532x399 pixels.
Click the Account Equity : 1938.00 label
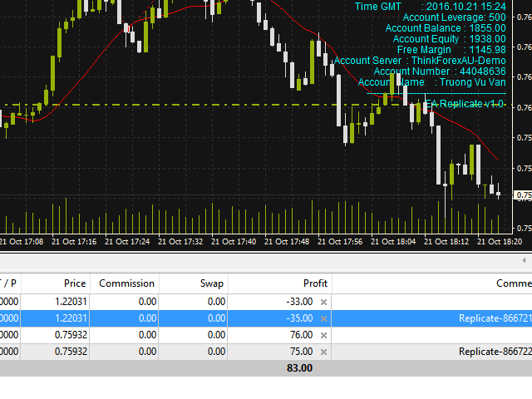click(449, 39)
